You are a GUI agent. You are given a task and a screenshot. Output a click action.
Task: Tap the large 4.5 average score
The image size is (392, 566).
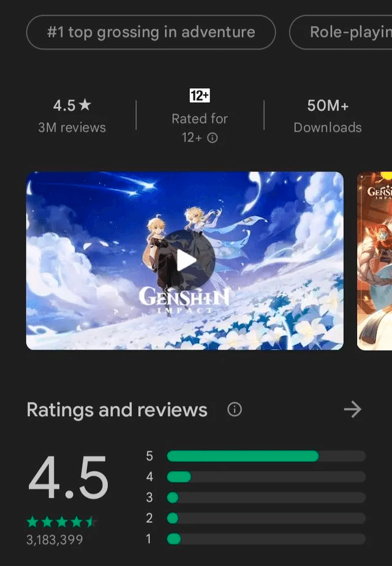tap(68, 477)
